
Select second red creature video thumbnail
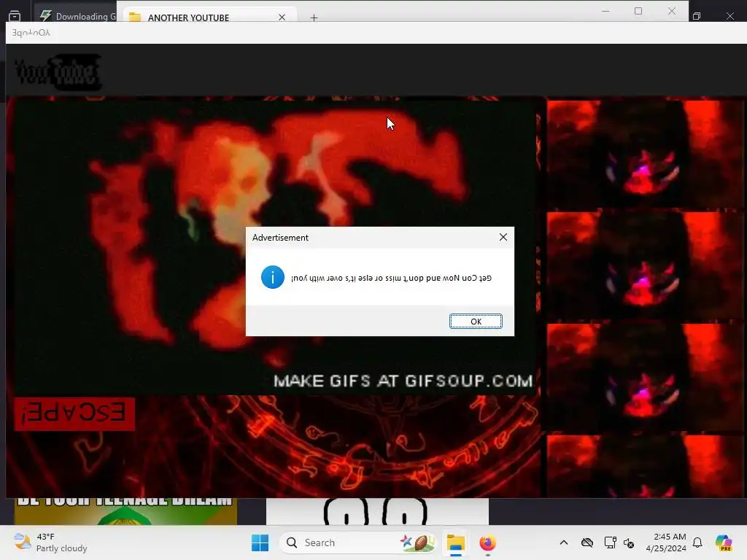pyautogui.click(x=645, y=265)
